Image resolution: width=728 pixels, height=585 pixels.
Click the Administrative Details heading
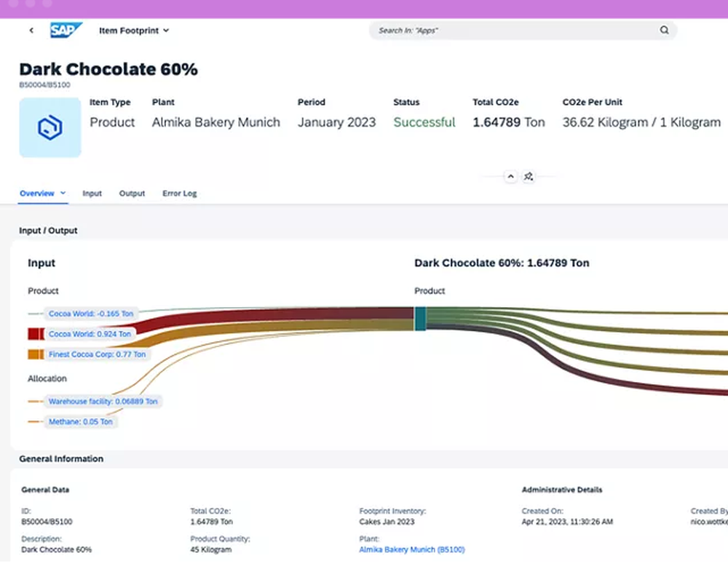(562, 490)
